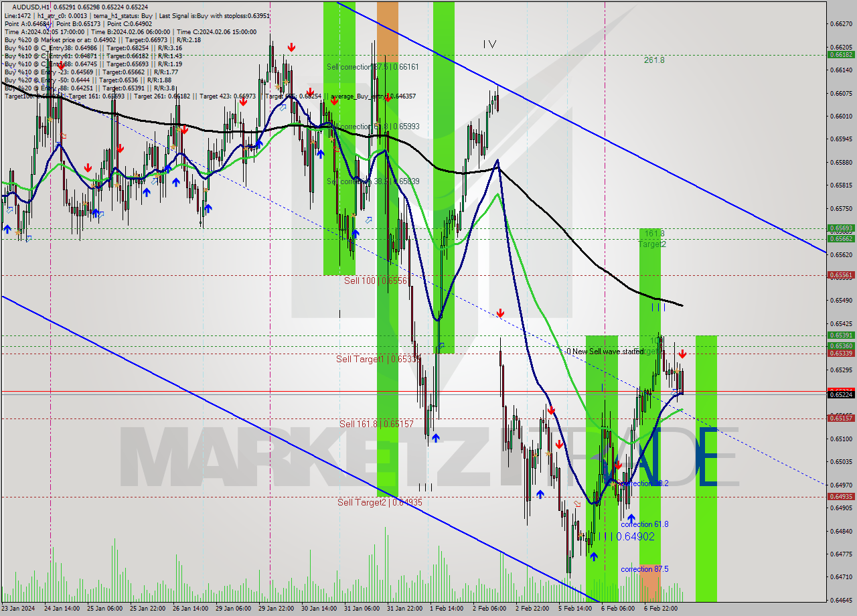Click the green 0.65360 price tag

pyautogui.click(x=841, y=346)
